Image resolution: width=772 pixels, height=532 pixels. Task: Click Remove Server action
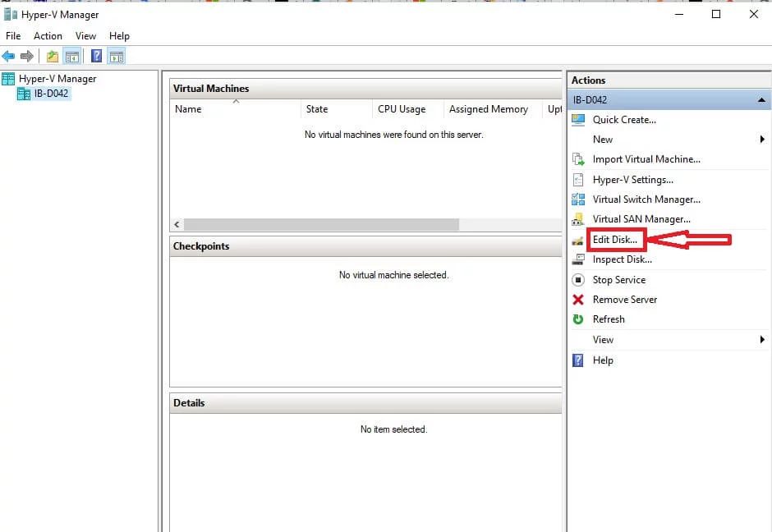point(624,299)
